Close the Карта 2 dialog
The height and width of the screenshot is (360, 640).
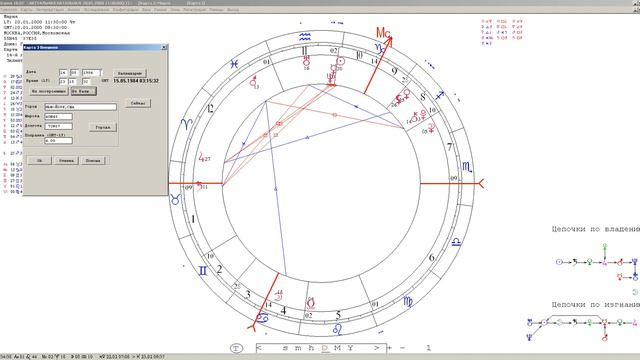tap(164, 47)
